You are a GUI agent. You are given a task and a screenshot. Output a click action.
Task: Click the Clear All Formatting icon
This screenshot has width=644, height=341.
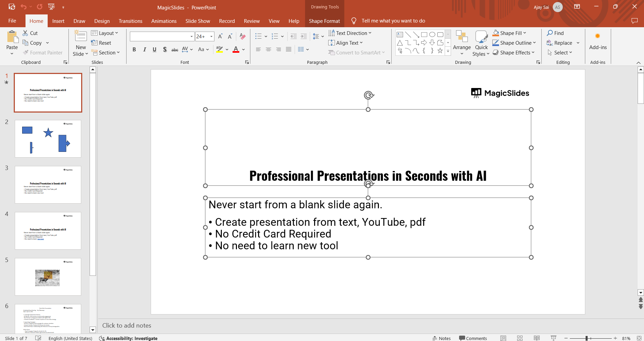pyautogui.click(x=243, y=36)
